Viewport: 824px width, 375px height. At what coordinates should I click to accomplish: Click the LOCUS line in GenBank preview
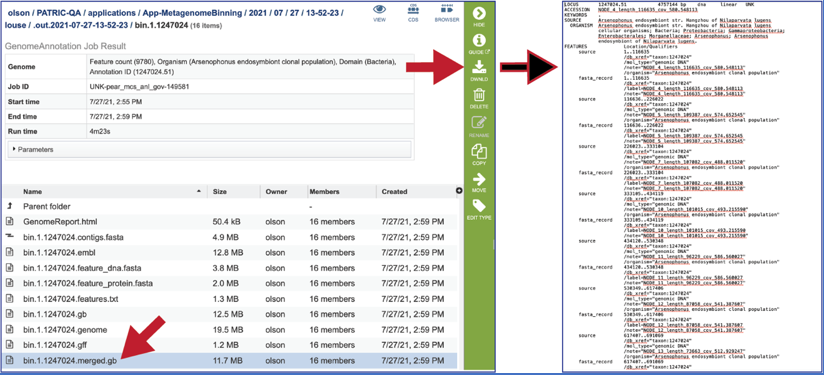[658, 5]
